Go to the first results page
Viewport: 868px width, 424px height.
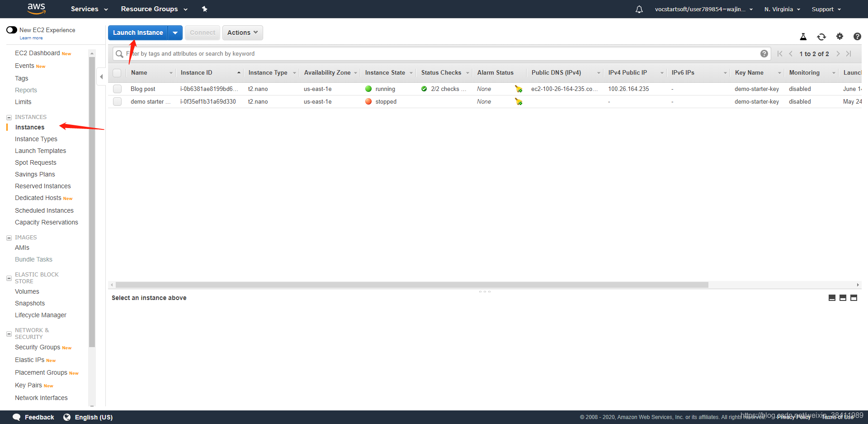click(780, 53)
